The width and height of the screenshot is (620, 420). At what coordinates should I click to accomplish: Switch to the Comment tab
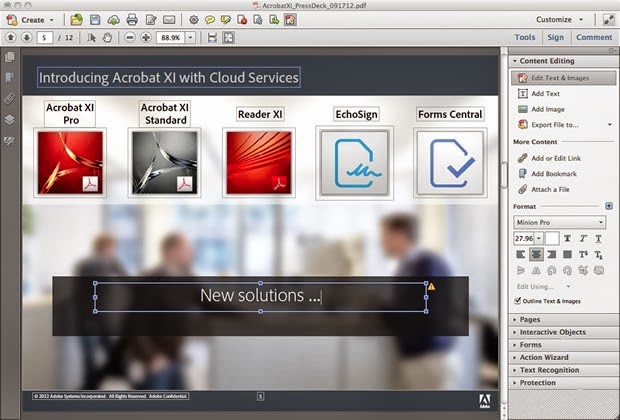593,37
